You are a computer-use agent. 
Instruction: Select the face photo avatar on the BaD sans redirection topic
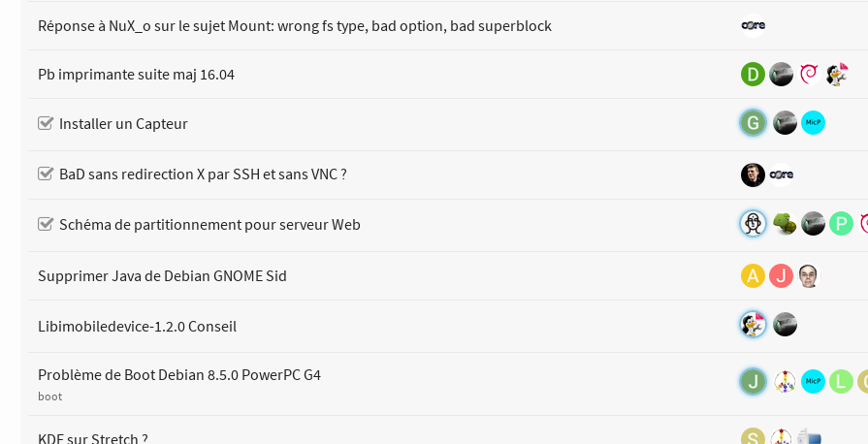point(753,174)
